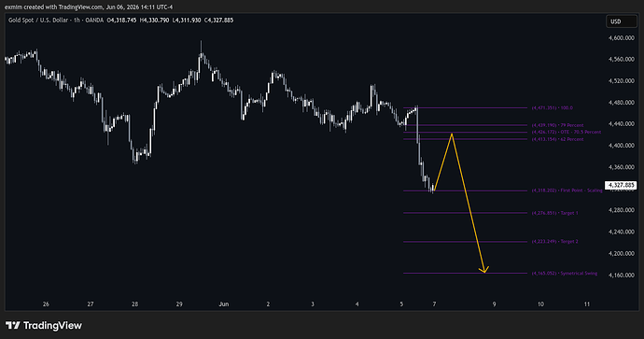
Task: Click the 4,600.000 price axis label
Action: point(622,37)
